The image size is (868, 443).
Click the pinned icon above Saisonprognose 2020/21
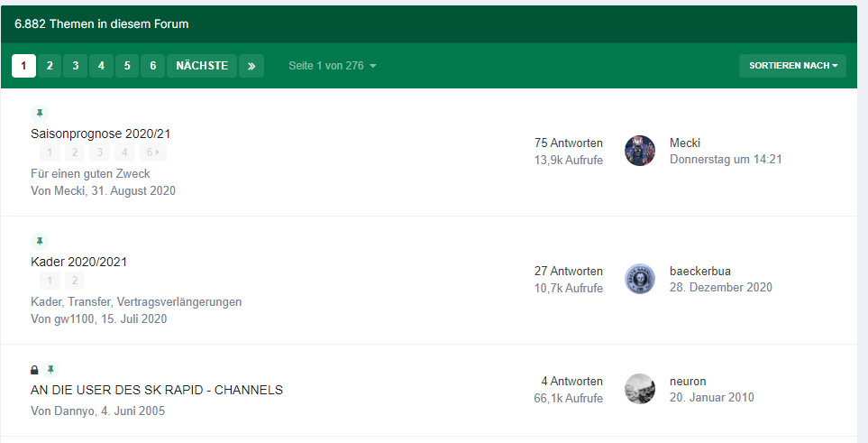pyautogui.click(x=39, y=113)
